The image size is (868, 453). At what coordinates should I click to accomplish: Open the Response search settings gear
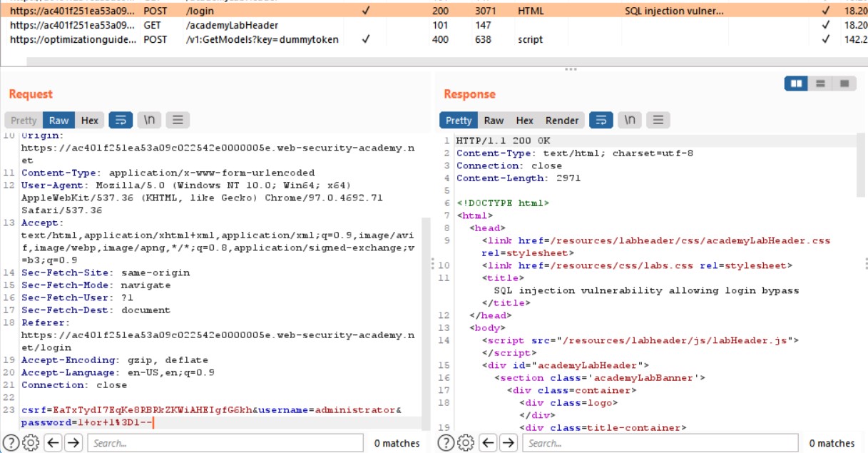[464, 443]
